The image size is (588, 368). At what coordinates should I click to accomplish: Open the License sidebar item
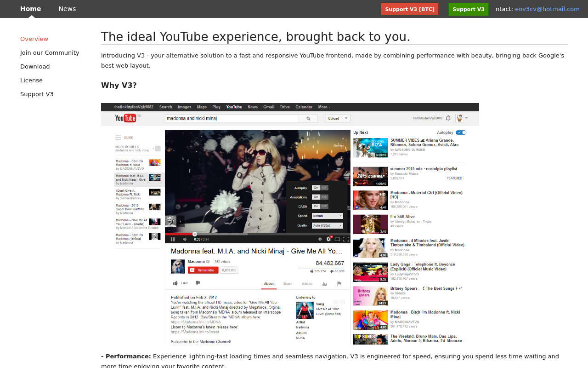click(x=31, y=80)
